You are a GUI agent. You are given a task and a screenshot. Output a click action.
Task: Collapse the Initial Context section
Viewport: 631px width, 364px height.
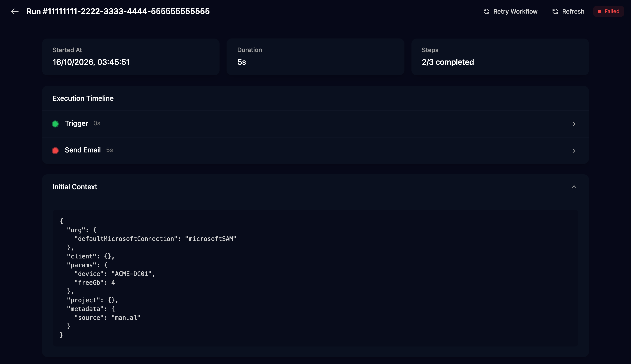click(x=574, y=187)
